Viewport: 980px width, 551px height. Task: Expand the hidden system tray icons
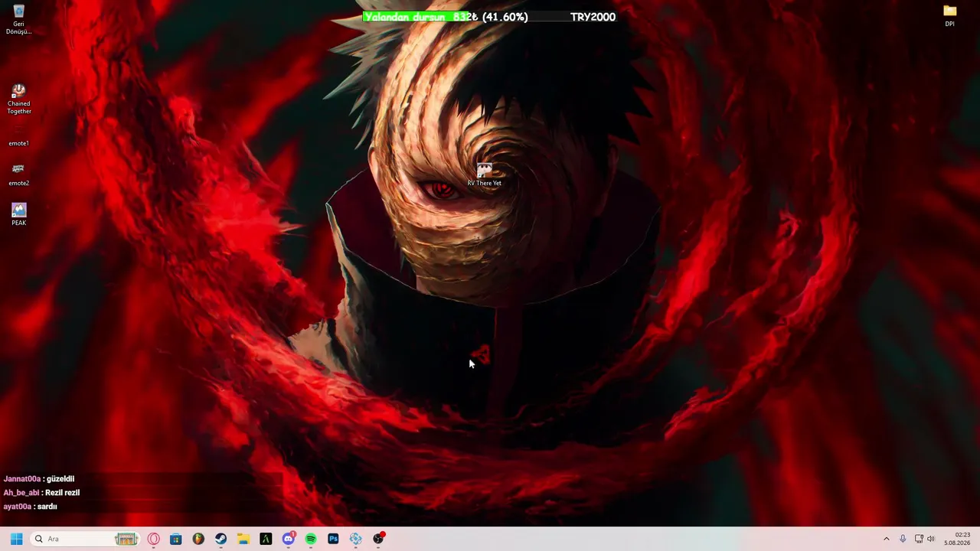(x=887, y=539)
